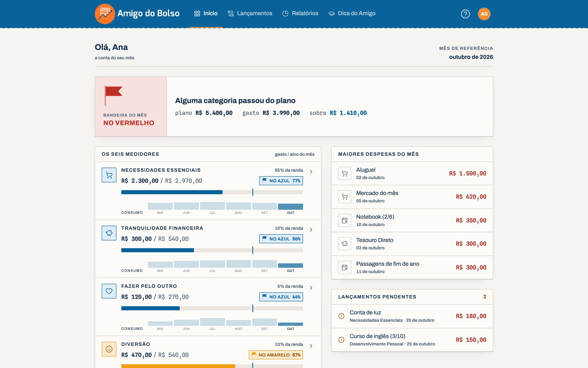Click the AGO bar in Tranquilidade Financeira chart

click(238, 264)
